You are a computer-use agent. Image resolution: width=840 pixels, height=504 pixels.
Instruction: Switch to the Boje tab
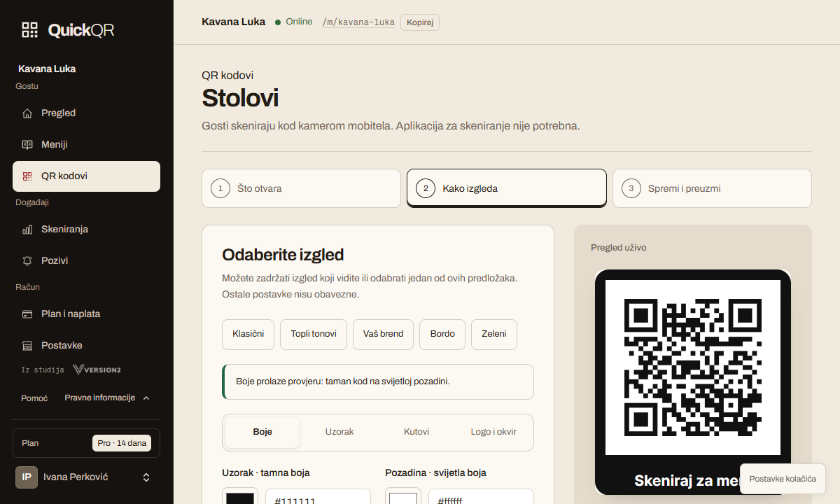pos(262,432)
